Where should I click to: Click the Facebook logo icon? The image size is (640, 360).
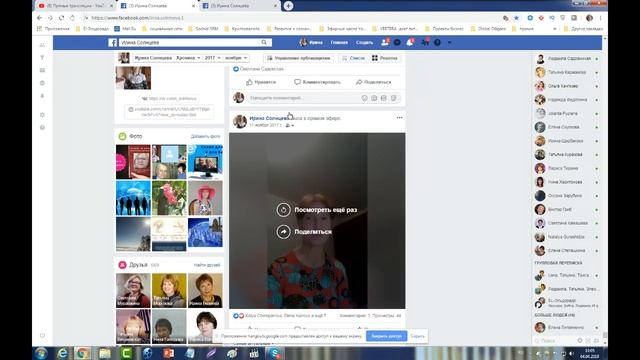point(113,42)
